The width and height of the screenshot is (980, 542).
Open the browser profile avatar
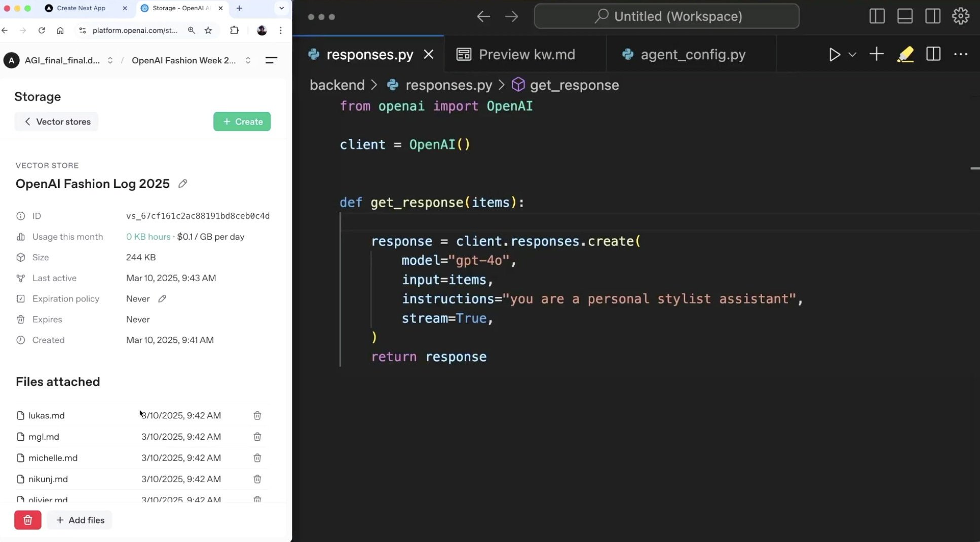pos(262,30)
